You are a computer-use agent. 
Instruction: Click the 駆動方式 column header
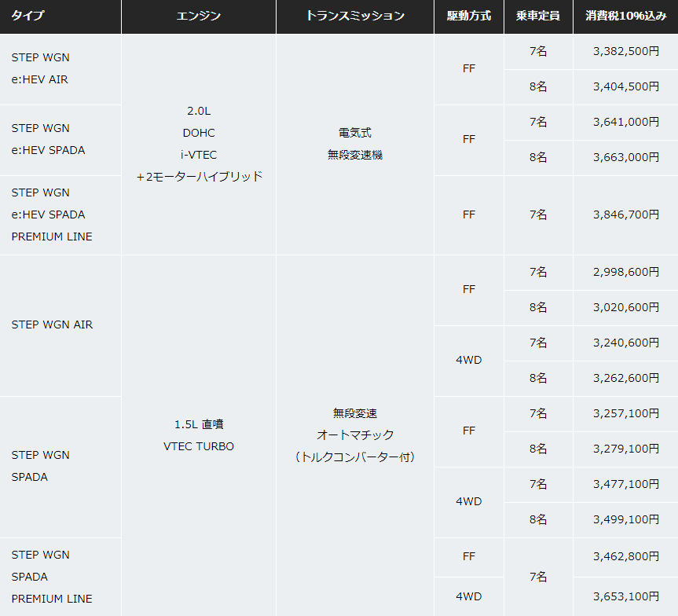[x=468, y=16]
